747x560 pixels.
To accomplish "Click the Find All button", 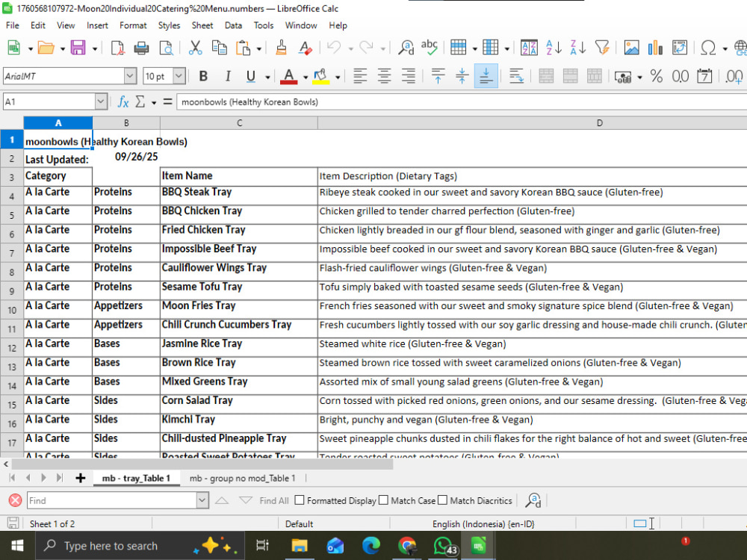I will click(x=274, y=500).
